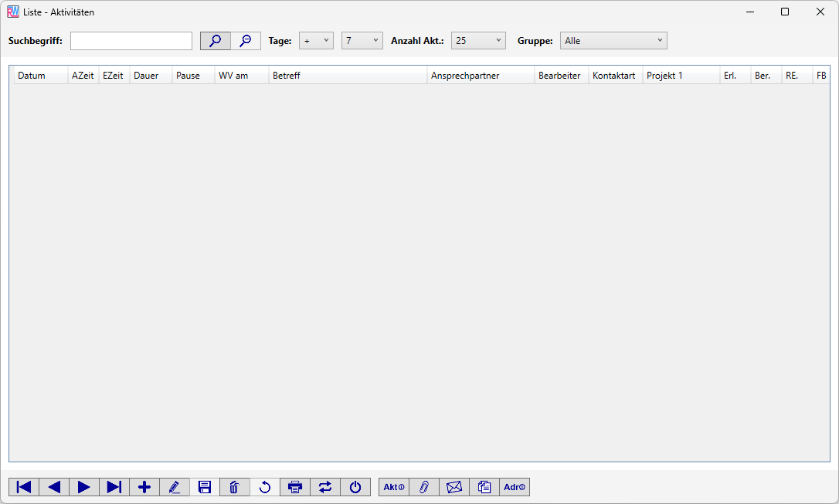Click the FB column header
Screen dimensions: 839x504
[x=821, y=76]
